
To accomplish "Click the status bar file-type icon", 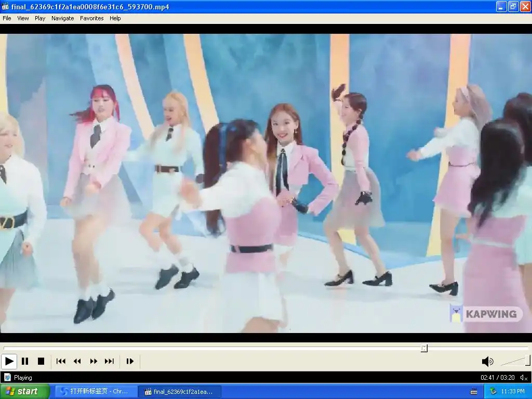I will pos(7,377).
